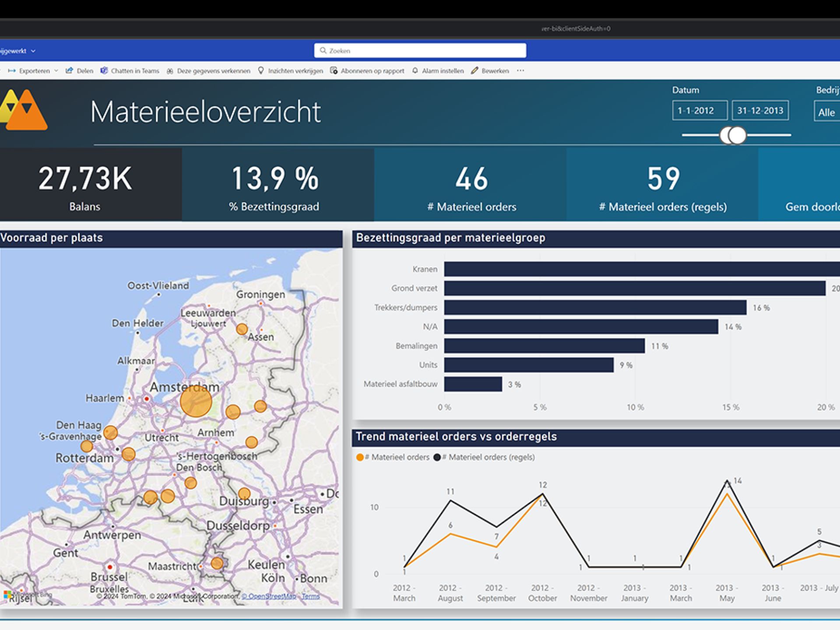
Task: Expand the Exporteren dropdown arrow
Action: (56, 70)
